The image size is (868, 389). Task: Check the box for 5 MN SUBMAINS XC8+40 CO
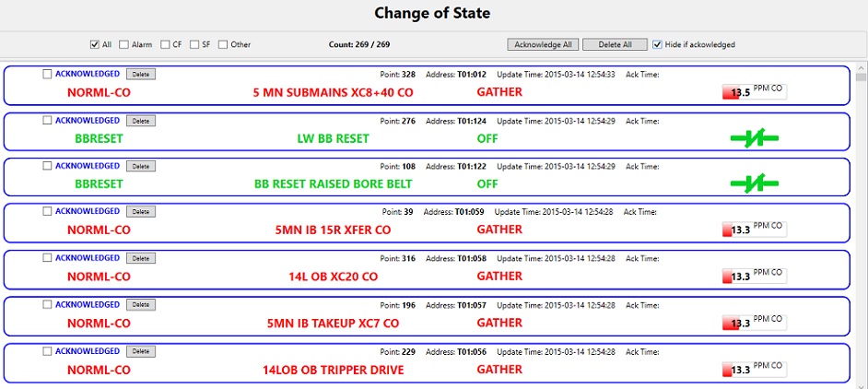click(x=48, y=74)
